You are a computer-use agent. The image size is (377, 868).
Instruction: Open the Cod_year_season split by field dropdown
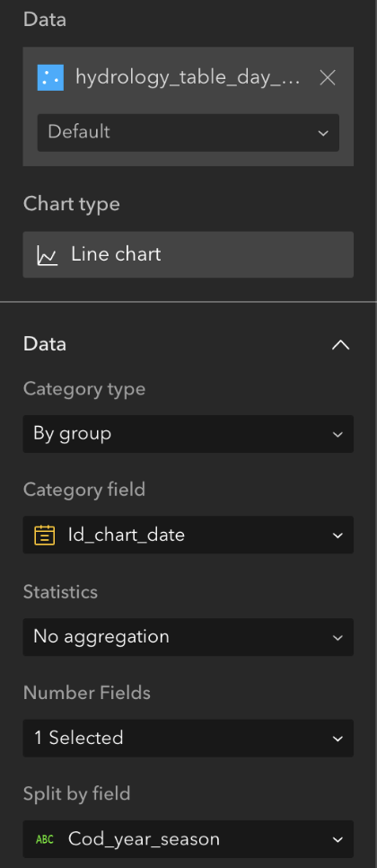click(188, 839)
